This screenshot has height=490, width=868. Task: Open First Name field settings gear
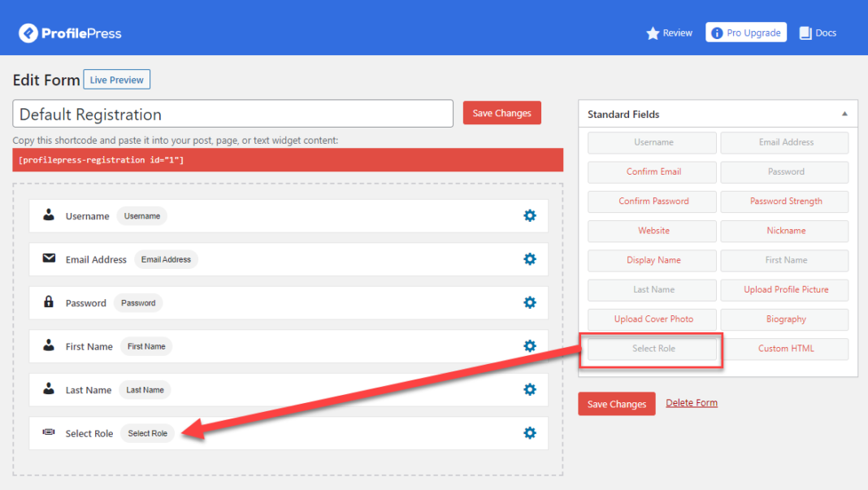(x=530, y=346)
